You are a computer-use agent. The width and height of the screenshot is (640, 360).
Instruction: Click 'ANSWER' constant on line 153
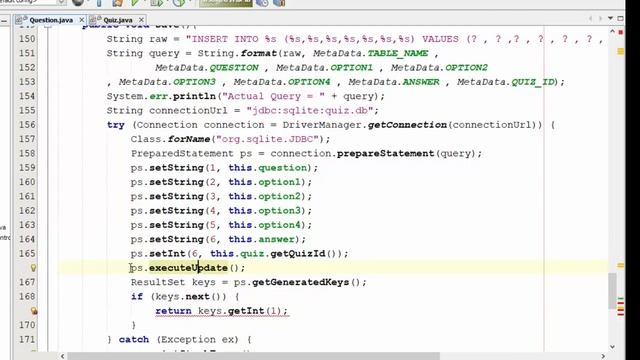click(x=421, y=82)
